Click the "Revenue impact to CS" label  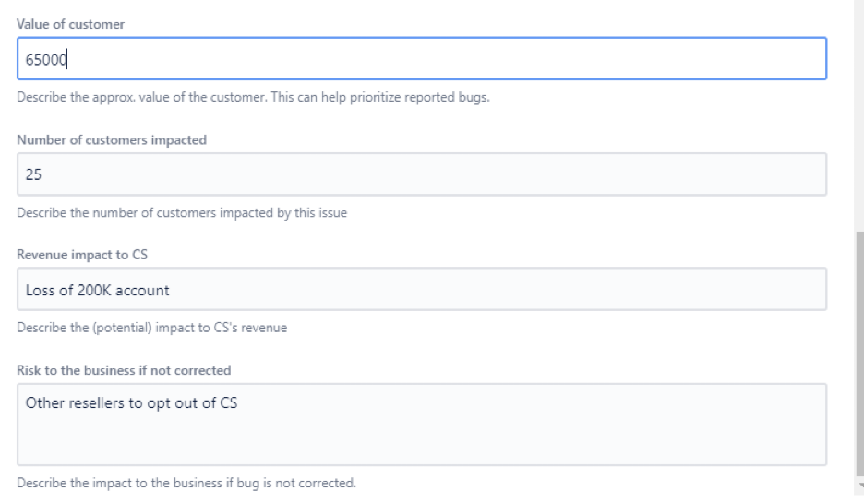82,255
